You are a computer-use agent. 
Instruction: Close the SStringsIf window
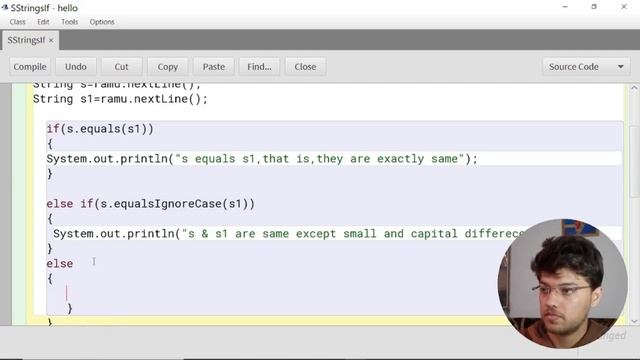coord(624,7)
